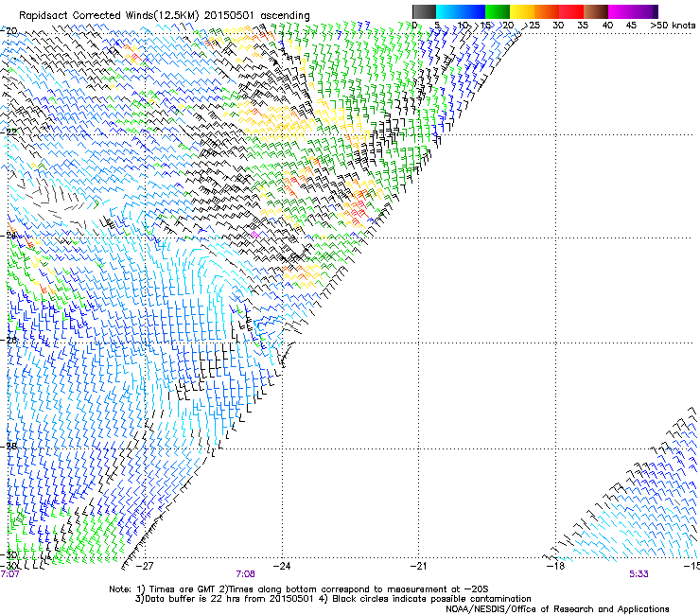Screen dimensions: 700x615
Task: Click the cyan-to-blue 5-15 knots color band
Action: (461, 11)
